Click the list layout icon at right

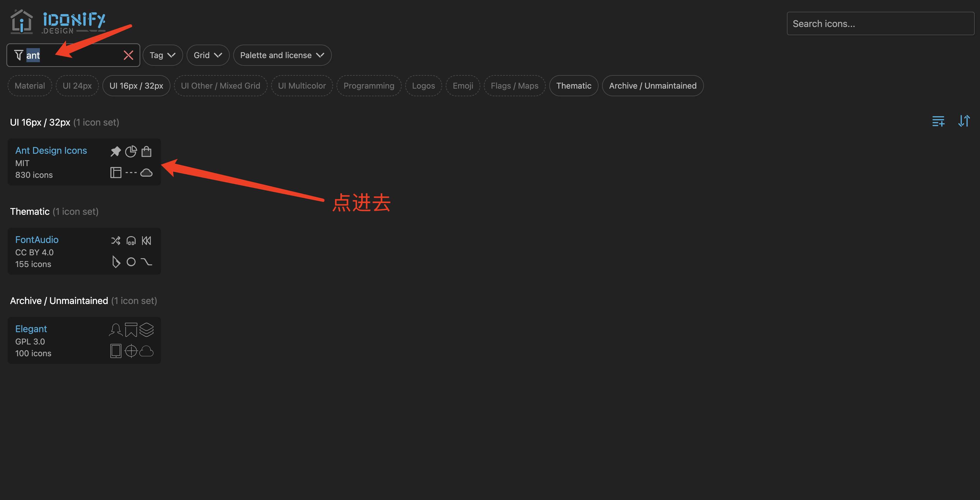(938, 121)
